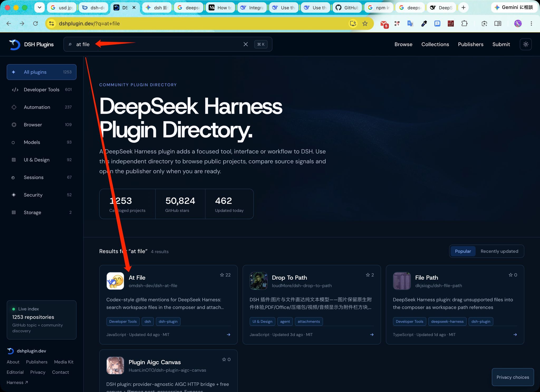This screenshot has height=392, width=540.
Task: Expand the tab search dropdown
Action: (40, 7)
